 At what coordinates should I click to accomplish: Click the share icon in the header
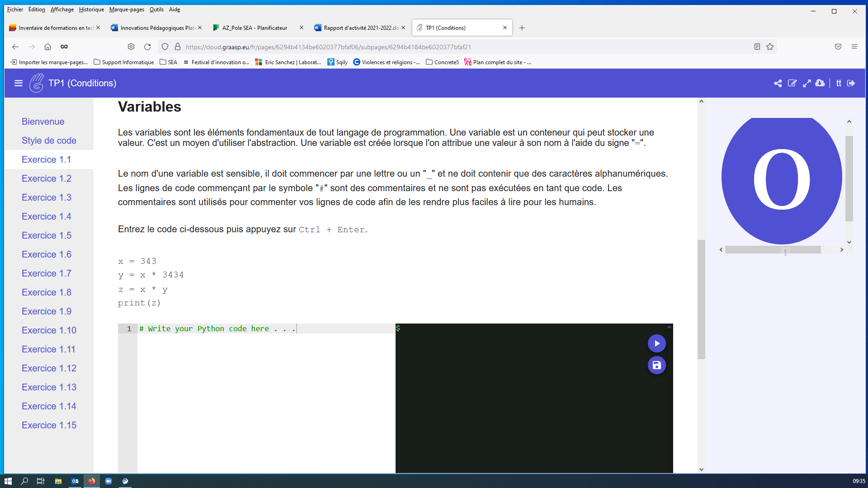[x=778, y=83]
